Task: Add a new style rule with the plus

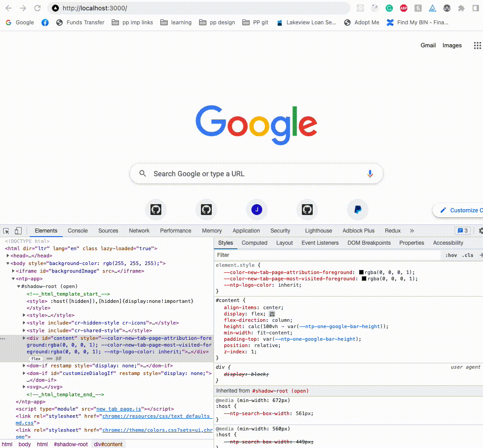Action: click(x=481, y=255)
